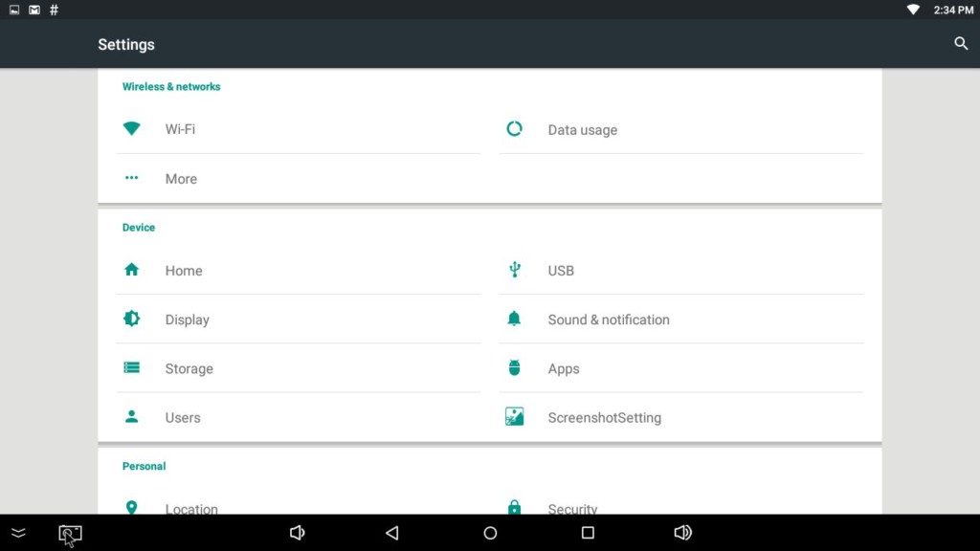Tap the search magnifier icon

click(x=961, y=44)
